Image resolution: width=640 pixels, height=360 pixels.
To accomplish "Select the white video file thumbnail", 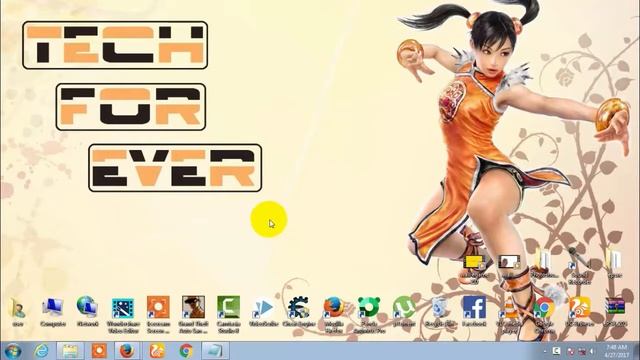I will [509, 266].
